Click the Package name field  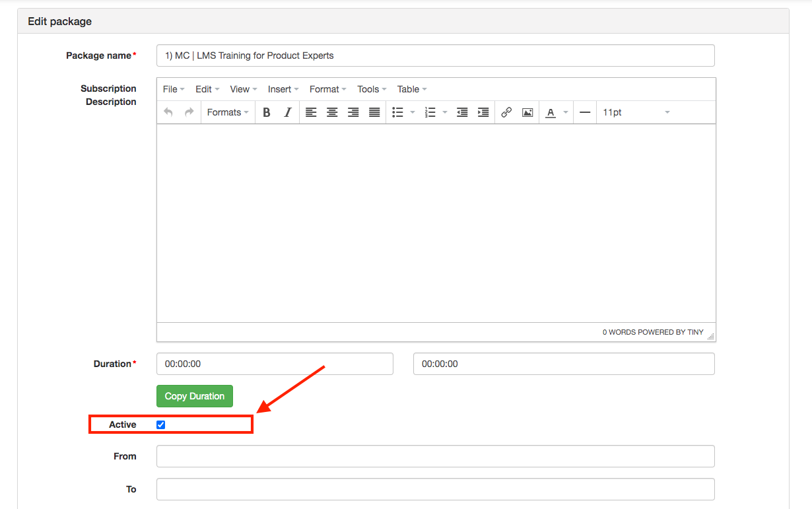click(436, 55)
